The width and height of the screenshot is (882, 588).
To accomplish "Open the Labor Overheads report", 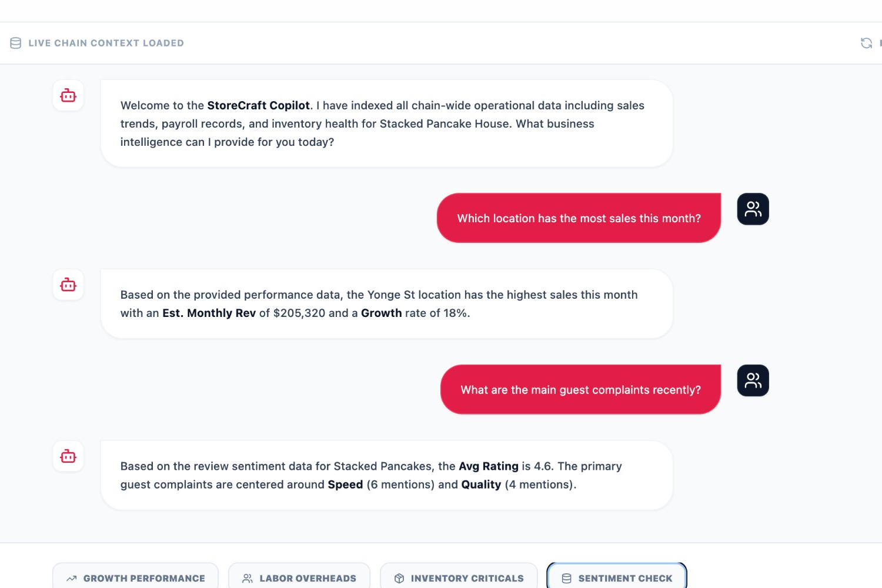I will point(299,578).
